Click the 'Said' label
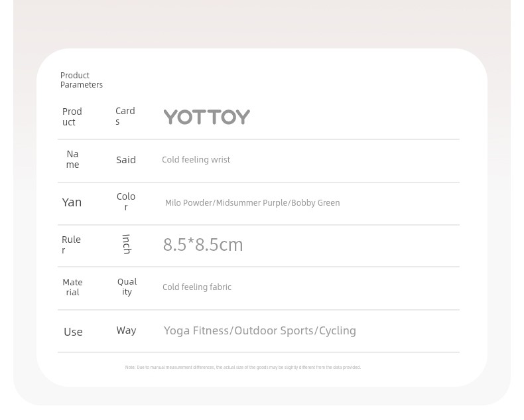The width and height of the screenshot is (524, 420). (x=126, y=160)
